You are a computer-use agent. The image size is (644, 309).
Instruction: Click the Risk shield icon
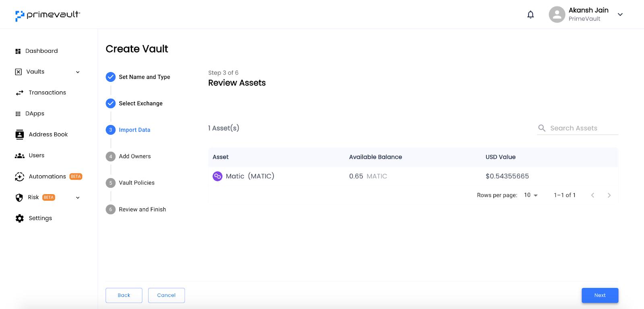(19, 197)
